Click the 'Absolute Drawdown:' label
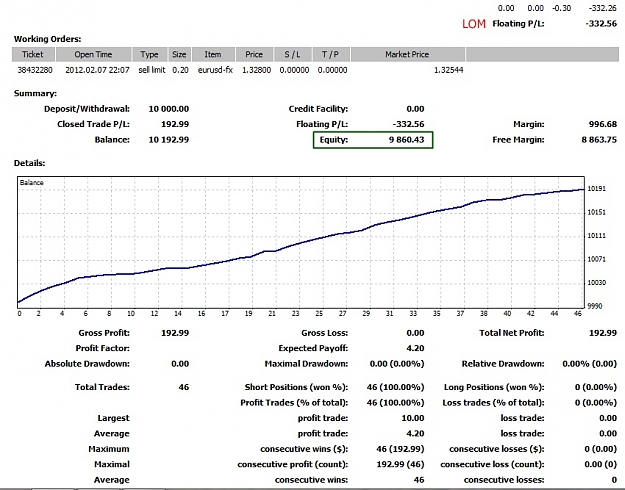625x490 pixels. (87, 364)
